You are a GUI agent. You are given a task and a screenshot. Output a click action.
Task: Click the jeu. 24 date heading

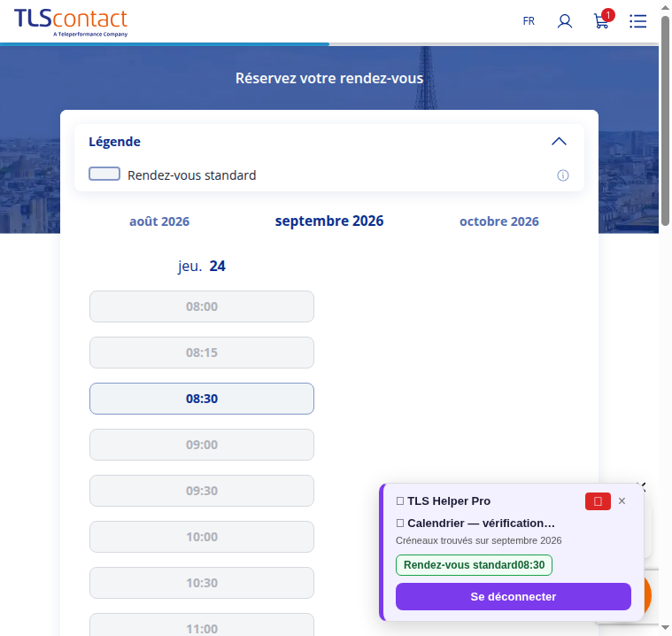(202, 267)
